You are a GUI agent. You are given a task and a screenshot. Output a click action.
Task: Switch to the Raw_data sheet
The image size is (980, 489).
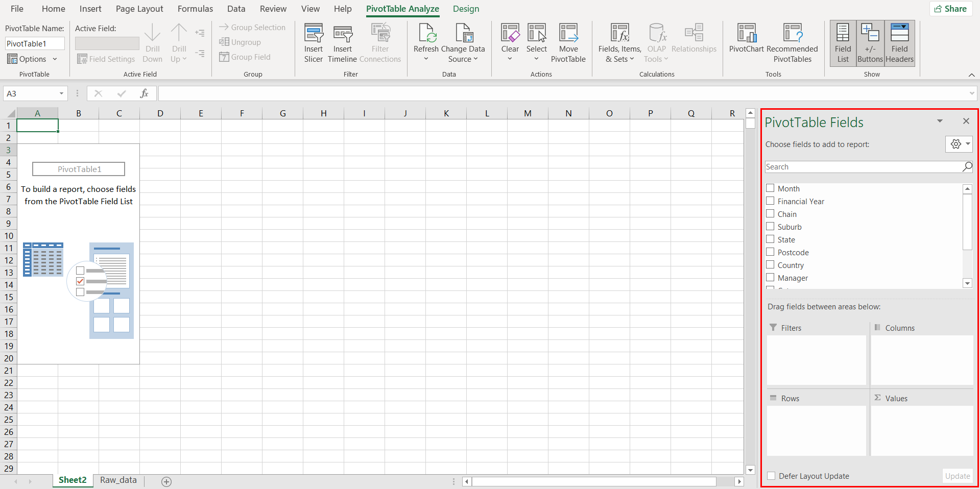118,480
